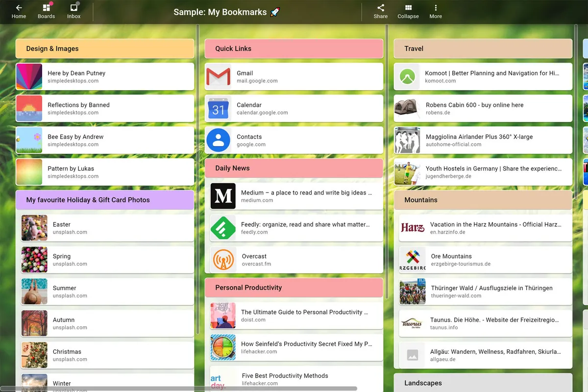Select the Daily News list header
The image size is (588, 392).
294,168
